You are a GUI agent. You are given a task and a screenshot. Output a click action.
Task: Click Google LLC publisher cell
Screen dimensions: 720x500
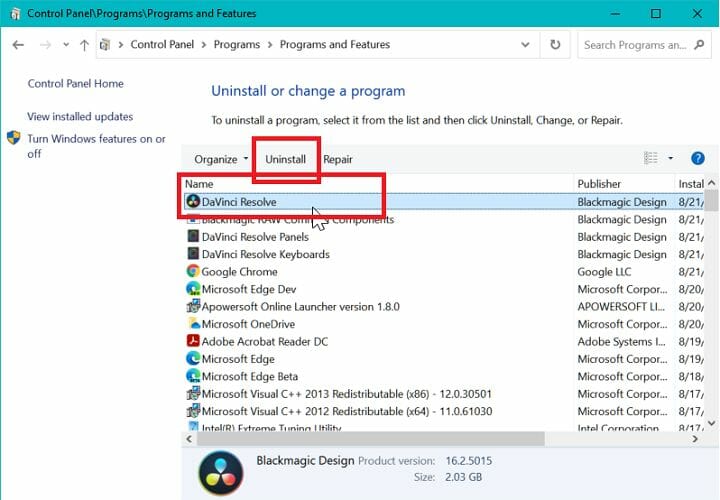click(x=604, y=272)
